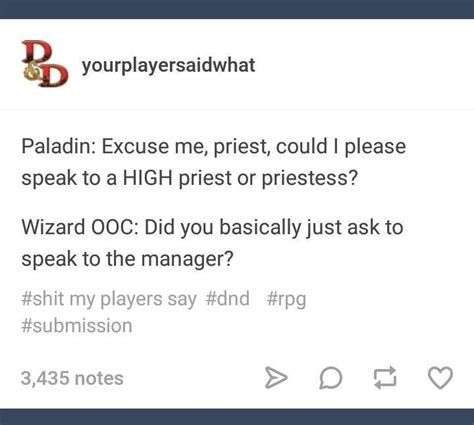Click the D&D logo avatar

pos(44,63)
